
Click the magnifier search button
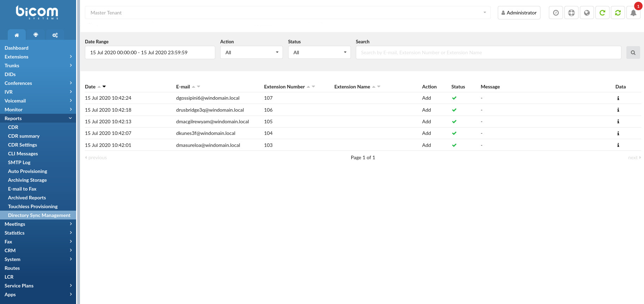pos(633,52)
